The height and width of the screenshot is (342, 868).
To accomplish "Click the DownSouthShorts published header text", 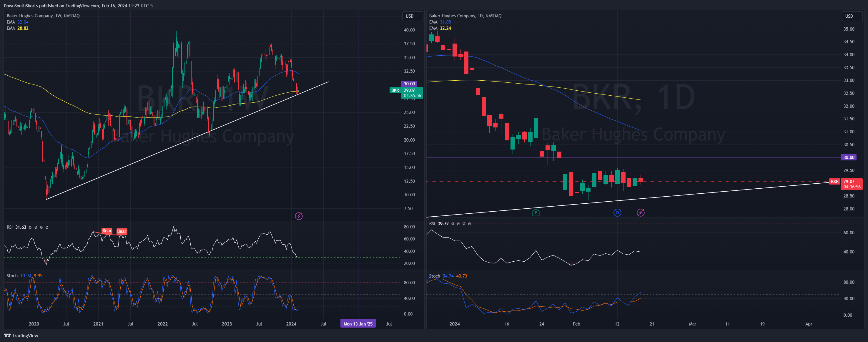I will [x=78, y=6].
